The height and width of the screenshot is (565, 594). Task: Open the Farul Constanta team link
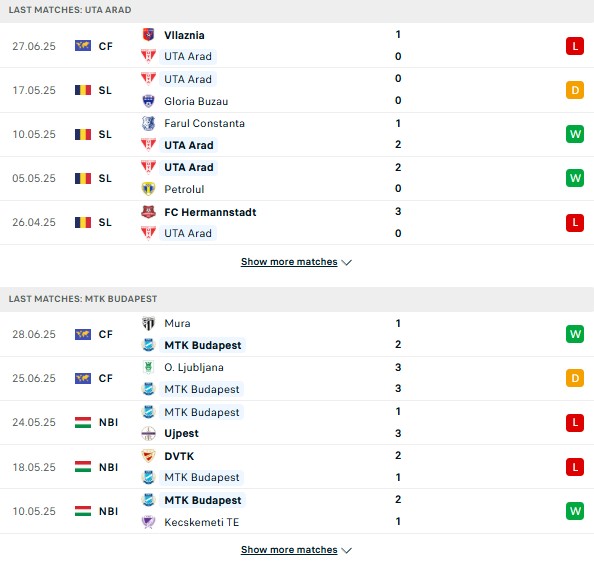(204, 123)
